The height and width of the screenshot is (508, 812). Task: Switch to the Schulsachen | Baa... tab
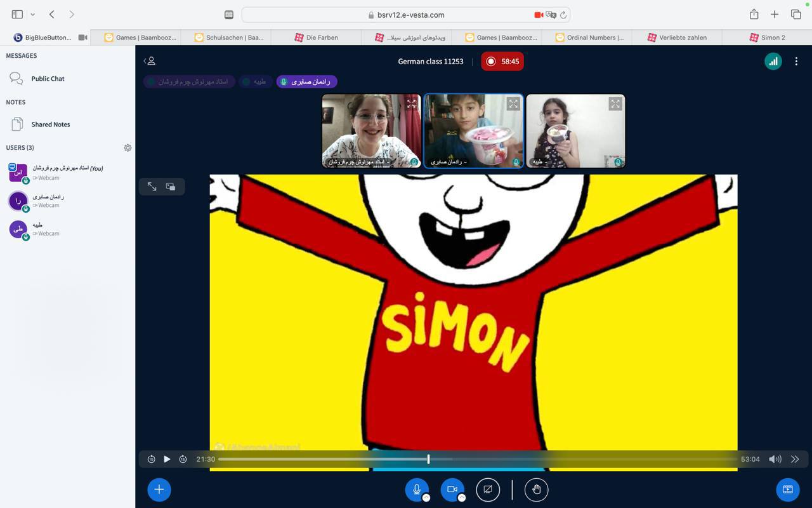(x=226, y=37)
